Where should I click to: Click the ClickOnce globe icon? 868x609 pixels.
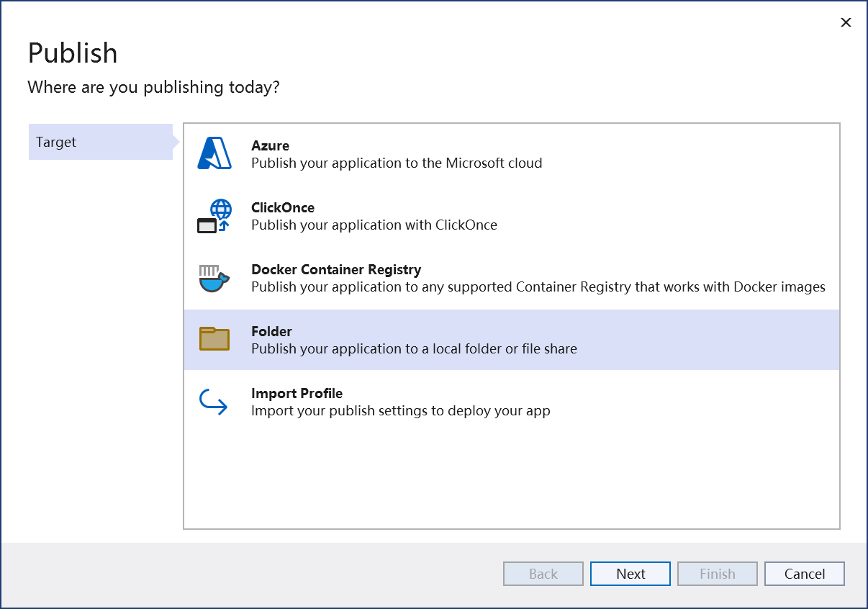[x=214, y=216]
